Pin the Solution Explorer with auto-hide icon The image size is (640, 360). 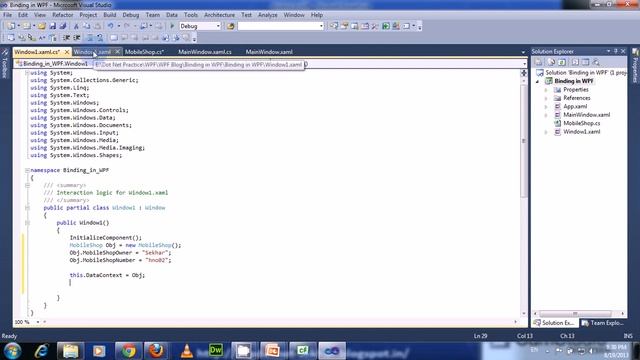(x=616, y=51)
